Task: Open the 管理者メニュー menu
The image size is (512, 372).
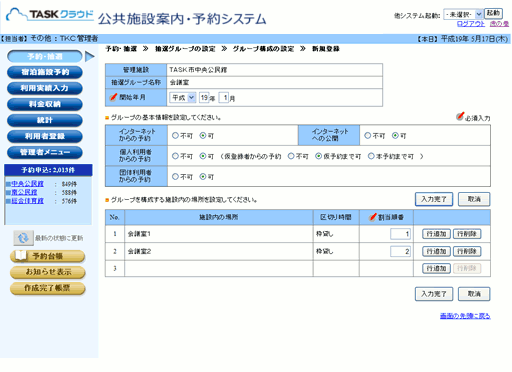Action: [x=45, y=152]
